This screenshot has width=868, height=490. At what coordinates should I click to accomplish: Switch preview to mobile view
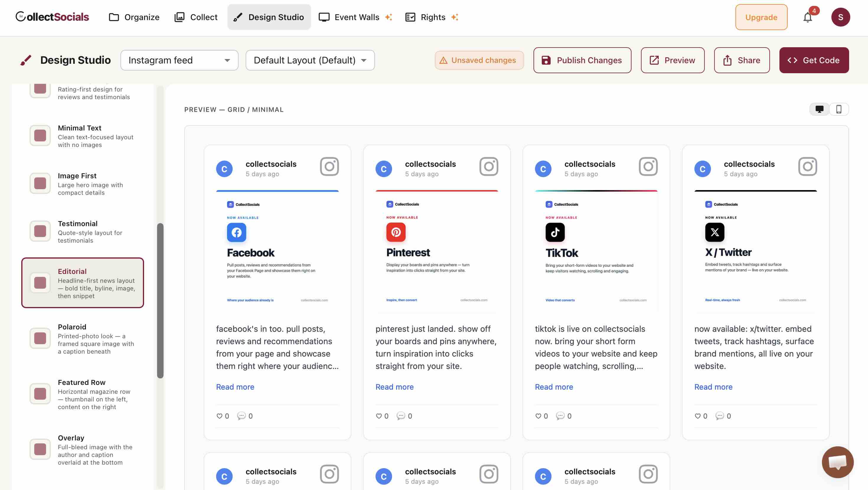tap(839, 109)
